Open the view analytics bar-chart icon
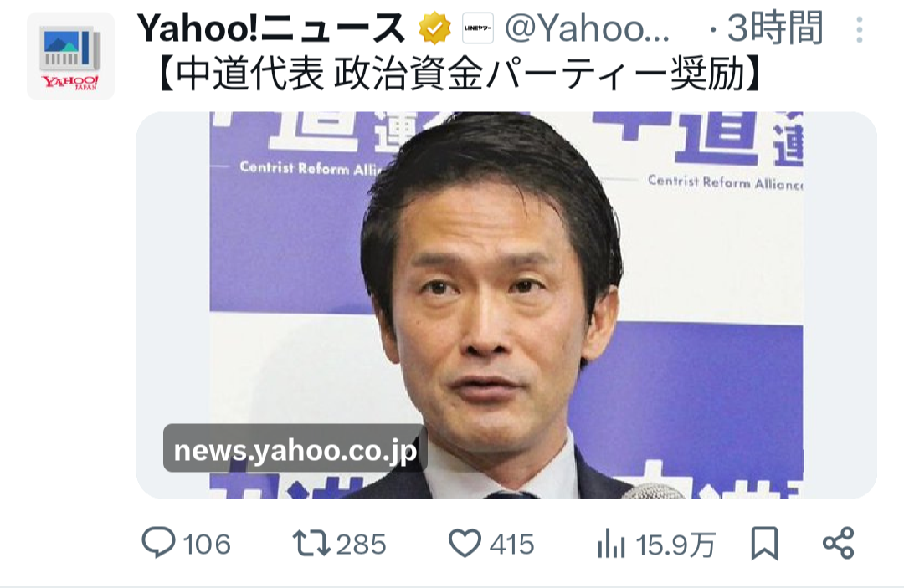The image size is (904, 588). tap(611, 543)
